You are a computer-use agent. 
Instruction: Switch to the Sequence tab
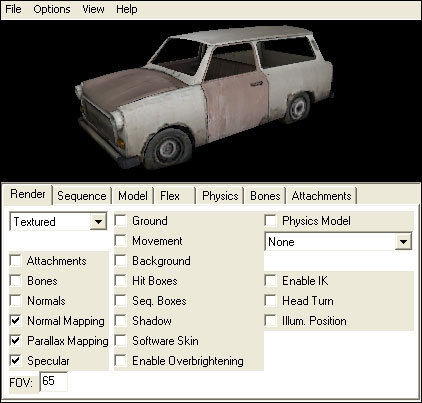[82, 196]
